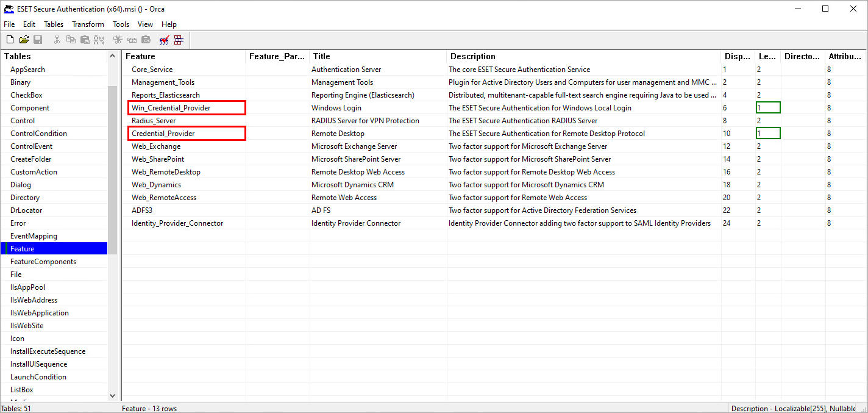Click the Copy toolbar icon
The width and height of the screenshot is (868, 413).
70,39
